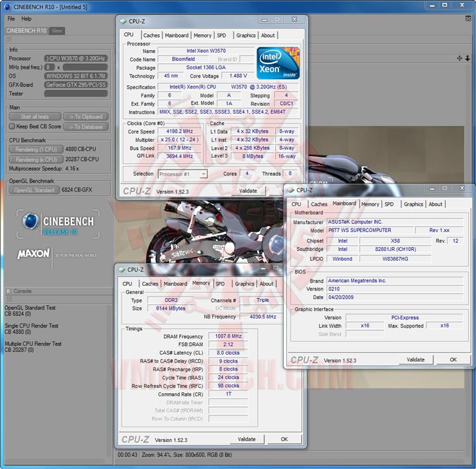Open the Mainboard tab in the bottom Memory CPU-Z window
The image size is (476, 469).
(175, 283)
